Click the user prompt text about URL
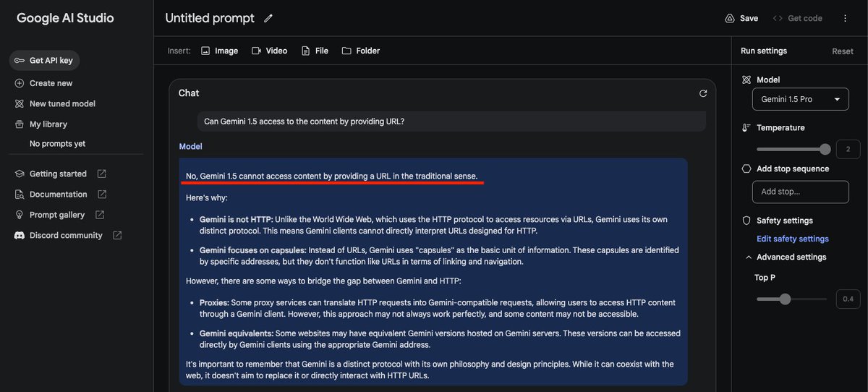 (x=304, y=122)
